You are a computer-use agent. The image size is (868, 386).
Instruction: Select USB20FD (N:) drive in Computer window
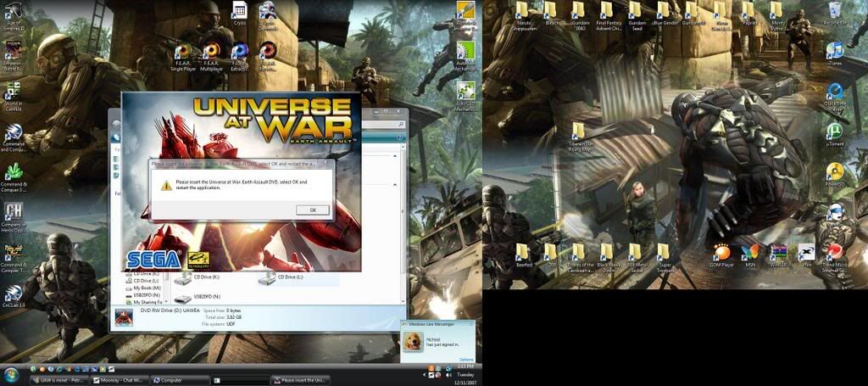click(x=198, y=298)
